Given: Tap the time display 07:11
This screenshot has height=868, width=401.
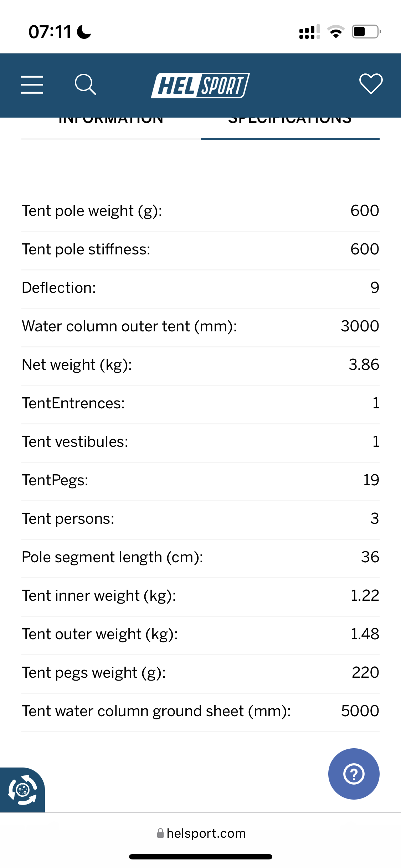Looking at the screenshot, I should (x=50, y=32).
